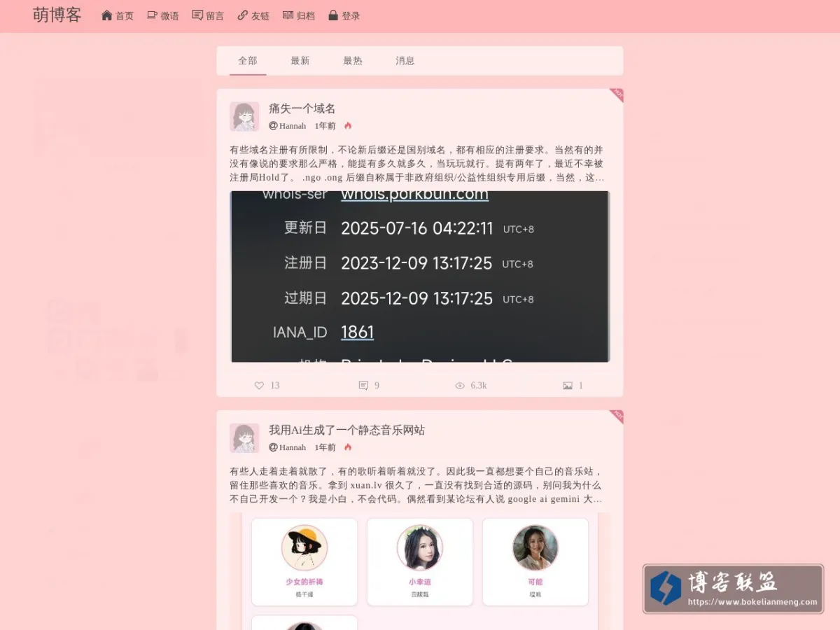Click the 少女的祈祷 song title
840x630 pixels.
(304, 582)
